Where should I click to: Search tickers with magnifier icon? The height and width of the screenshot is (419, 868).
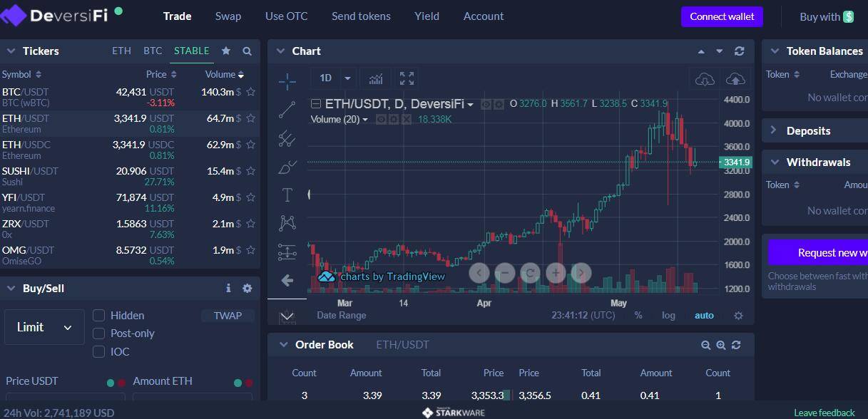click(247, 51)
